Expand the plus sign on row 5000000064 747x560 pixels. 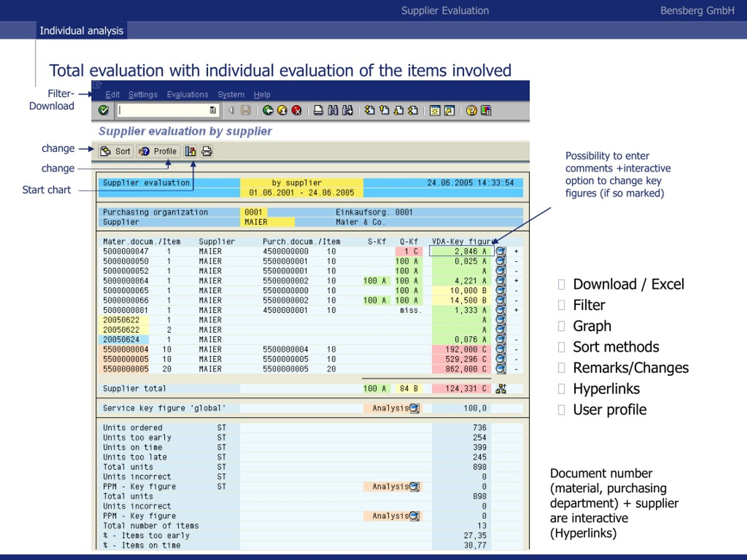point(516,281)
